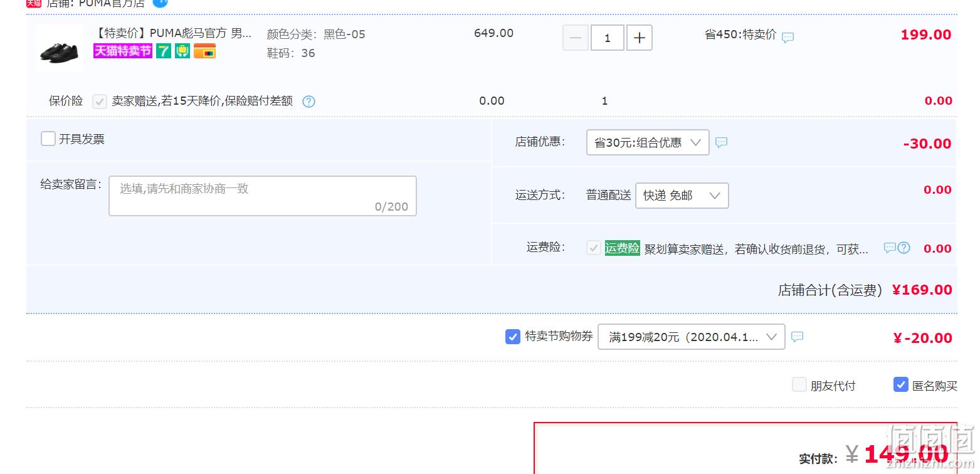
Task: Click the orange credit card badge icon
Action: coord(204,51)
